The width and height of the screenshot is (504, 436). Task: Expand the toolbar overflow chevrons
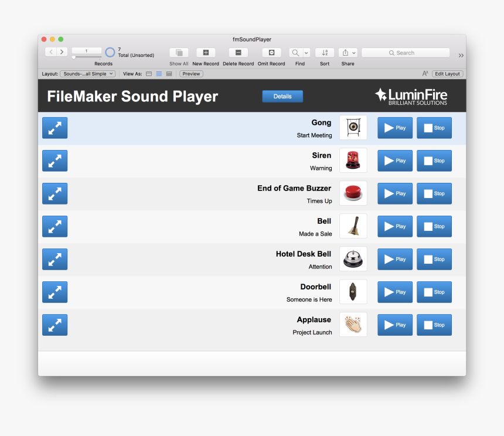click(461, 55)
